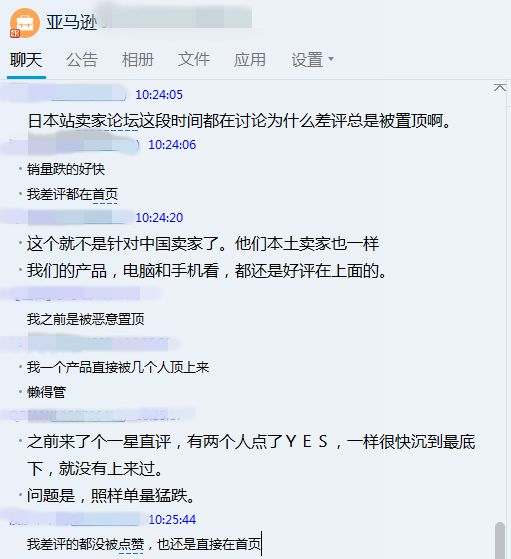
Task: Click the message about 日本站卖家论坛
Action: [239, 120]
